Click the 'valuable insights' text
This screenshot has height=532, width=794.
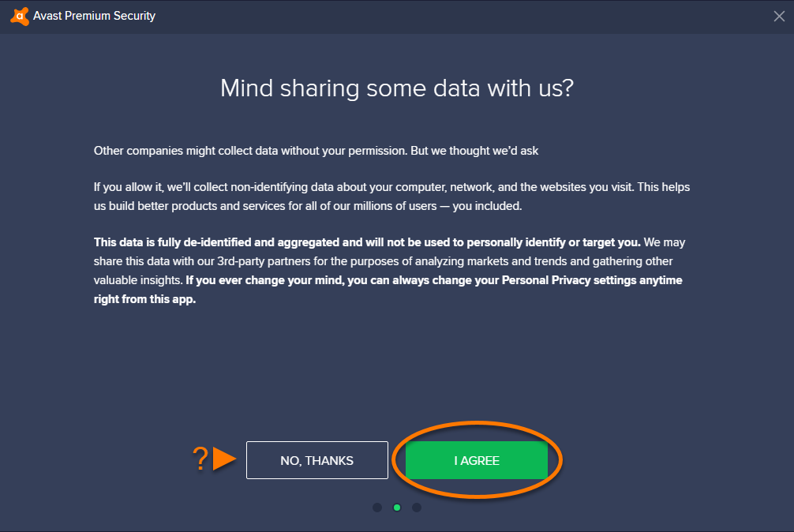138,280
